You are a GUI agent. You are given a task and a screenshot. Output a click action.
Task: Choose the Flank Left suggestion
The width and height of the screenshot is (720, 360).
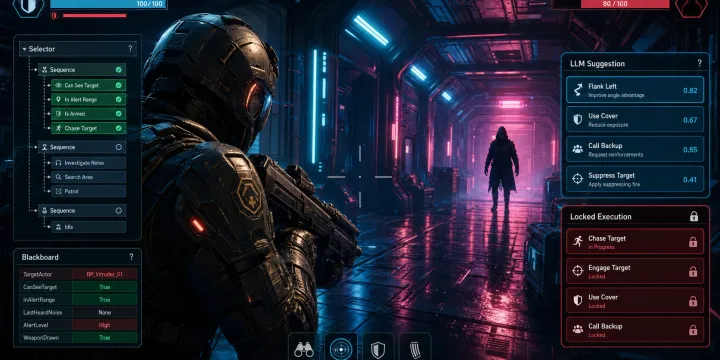point(635,90)
